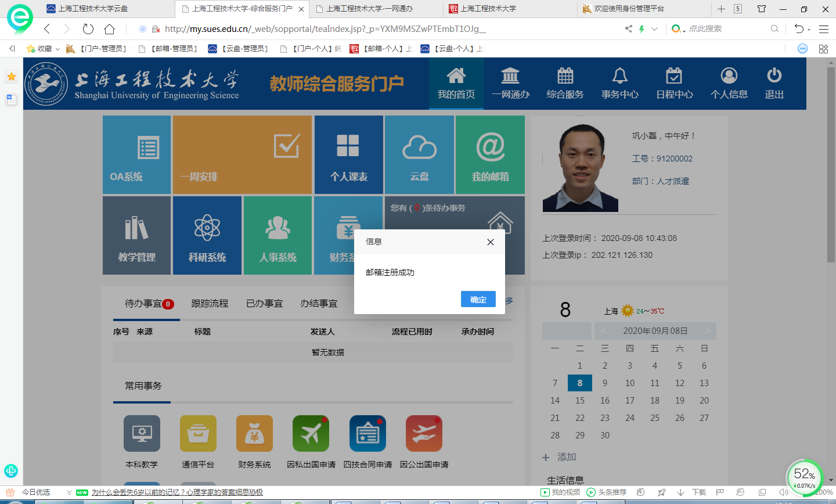836x504 pixels.
Task: Open bookmark 【门户-管理员】
Action: pyautogui.click(x=97, y=49)
